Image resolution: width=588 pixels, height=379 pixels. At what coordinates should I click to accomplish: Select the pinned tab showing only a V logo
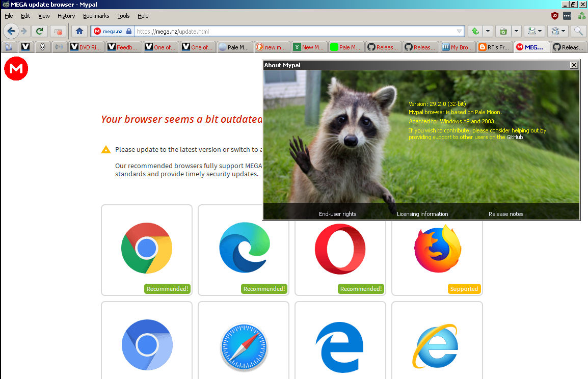click(25, 47)
